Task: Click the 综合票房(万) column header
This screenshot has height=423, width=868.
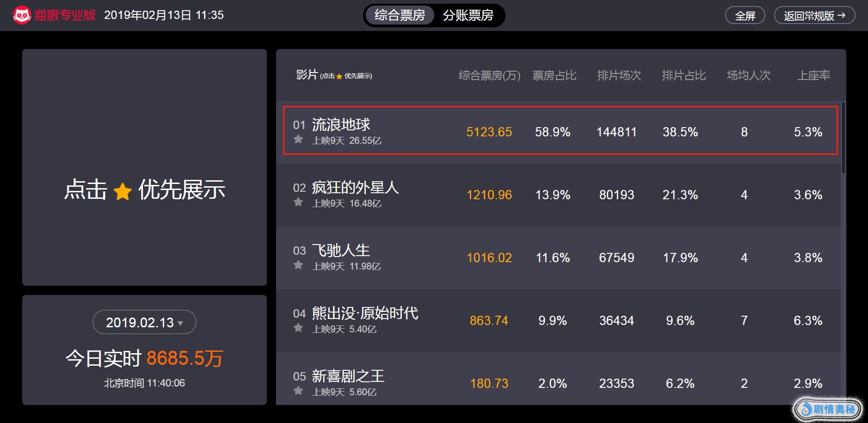Action: (x=489, y=75)
